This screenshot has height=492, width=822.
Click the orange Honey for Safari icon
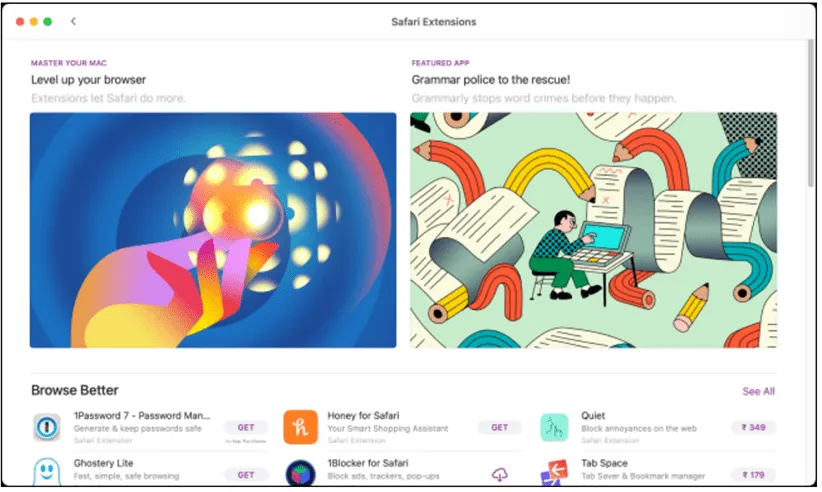pyautogui.click(x=300, y=428)
